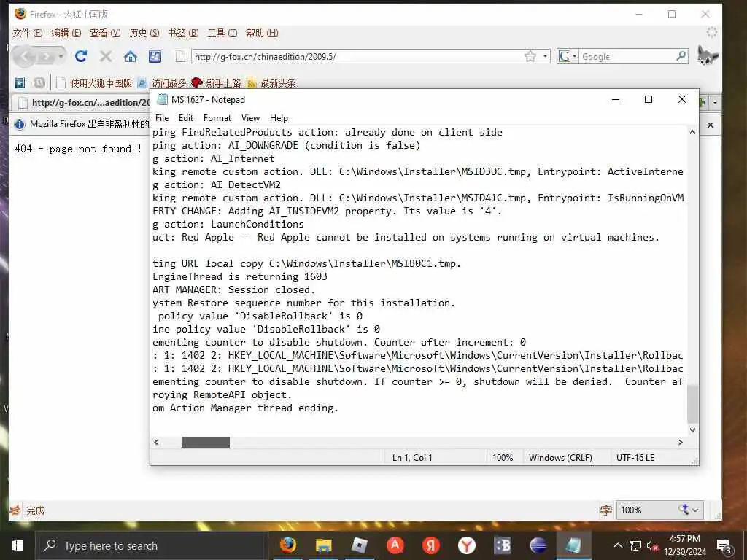Image resolution: width=747 pixels, height=560 pixels.
Task: Click the 'ART MANAGER: Session closed.' line
Action: click(x=234, y=289)
